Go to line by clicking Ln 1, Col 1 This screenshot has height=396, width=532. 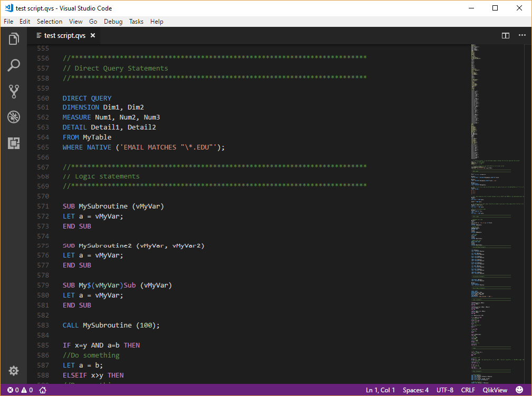380,390
